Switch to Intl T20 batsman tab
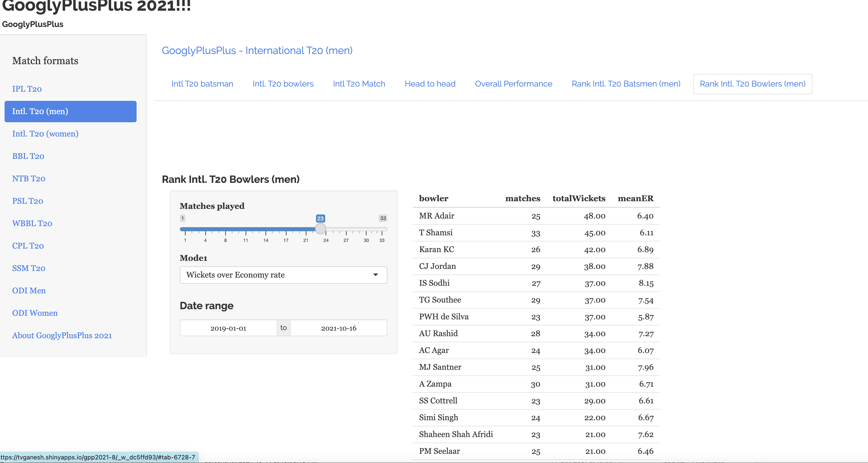Viewport: 868px width, 463px height. click(x=202, y=84)
